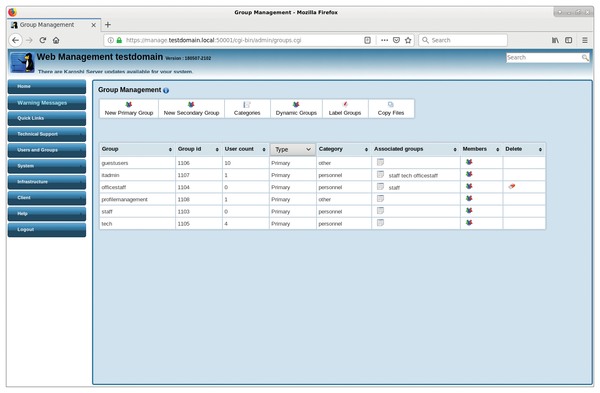Select the Group Management browser tab
This screenshot has width=600, height=393.
(x=54, y=25)
